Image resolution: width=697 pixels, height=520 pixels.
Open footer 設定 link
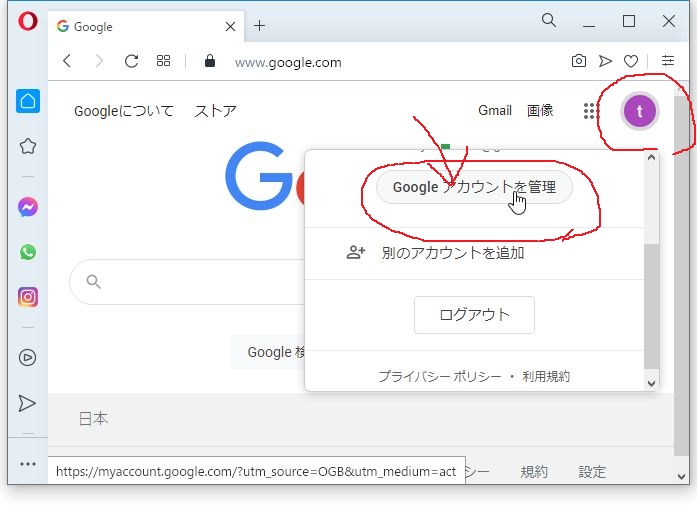(592, 472)
